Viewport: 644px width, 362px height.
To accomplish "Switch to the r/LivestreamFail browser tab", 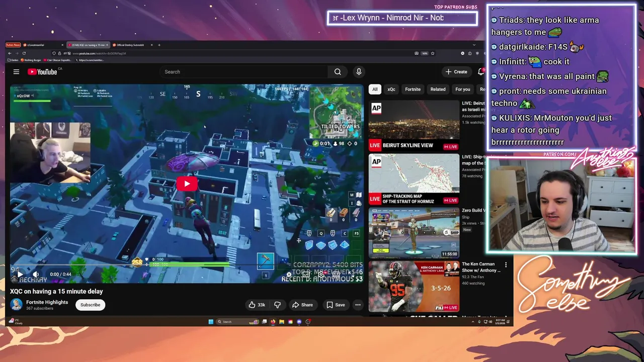I will click(x=43, y=45).
